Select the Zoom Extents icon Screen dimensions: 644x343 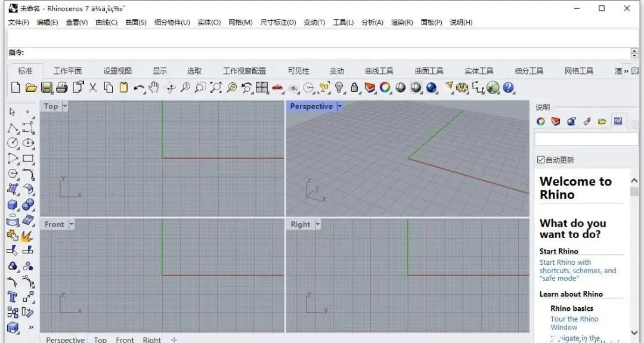click(x=216, y=88)
